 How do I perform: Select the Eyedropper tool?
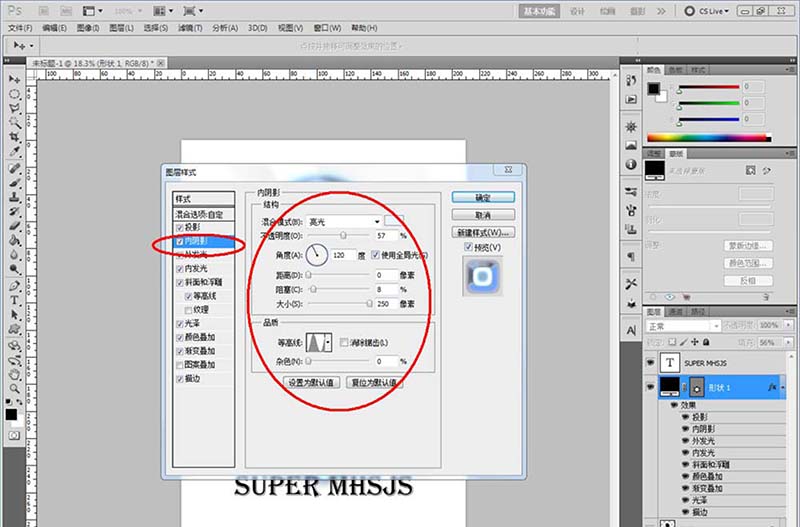point(14,152)
